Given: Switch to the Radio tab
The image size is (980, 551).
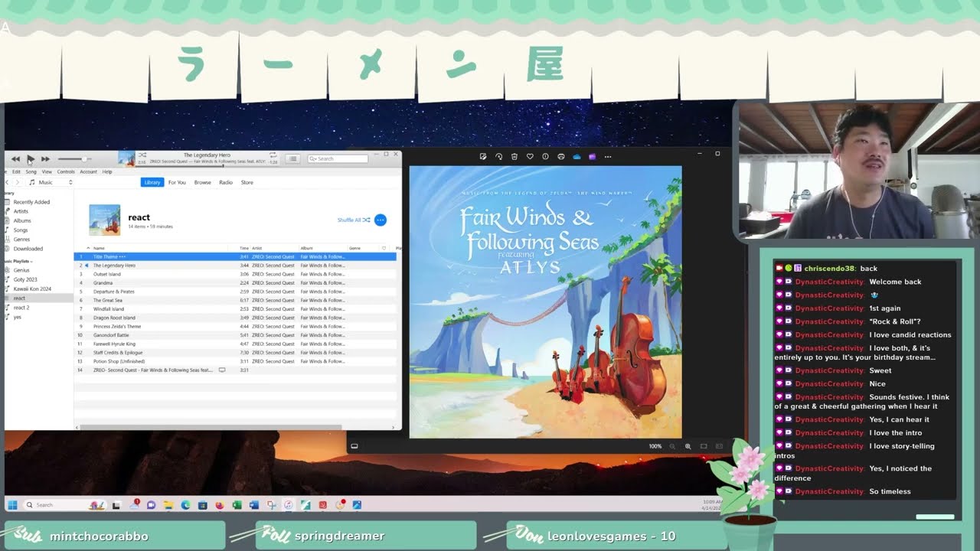Looking at the screenshot, I should tap(226, 182).
